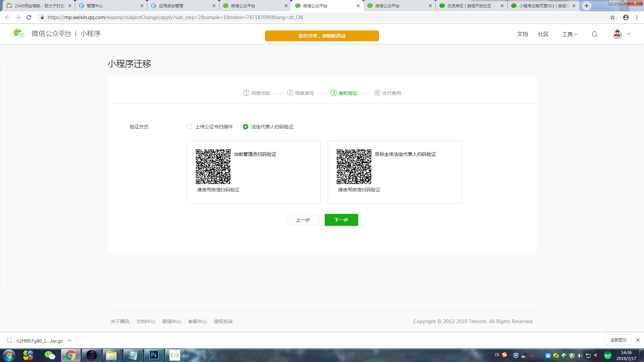
Task: Open Photoshop from taskbar
Action: tap(154, 355)
